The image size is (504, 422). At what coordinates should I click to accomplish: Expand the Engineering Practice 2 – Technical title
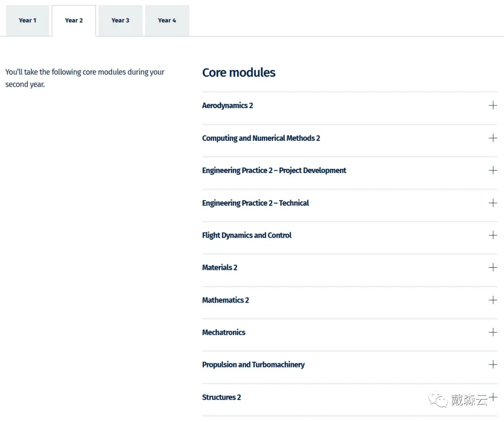tap(255, 203)
